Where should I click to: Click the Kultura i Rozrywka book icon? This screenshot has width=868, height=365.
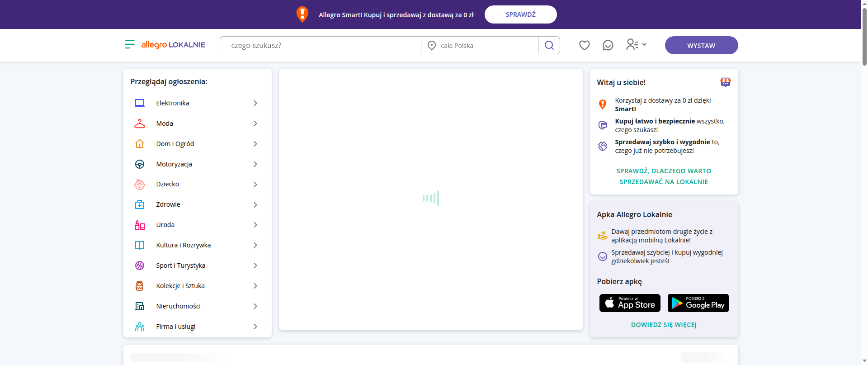tap(140, 245)
